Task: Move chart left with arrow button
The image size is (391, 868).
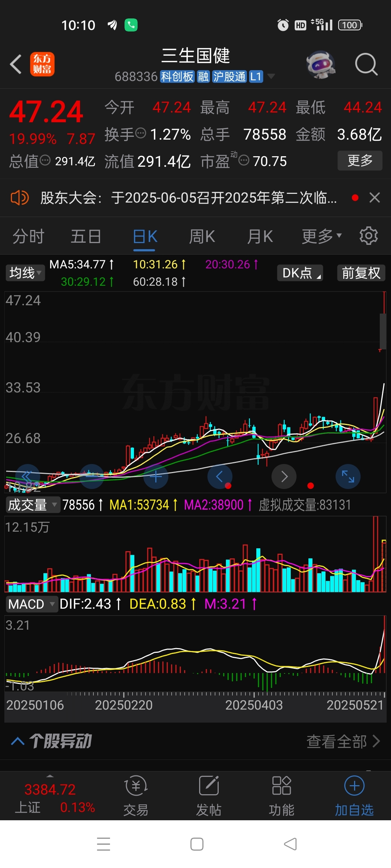Action: pos(220,476)
